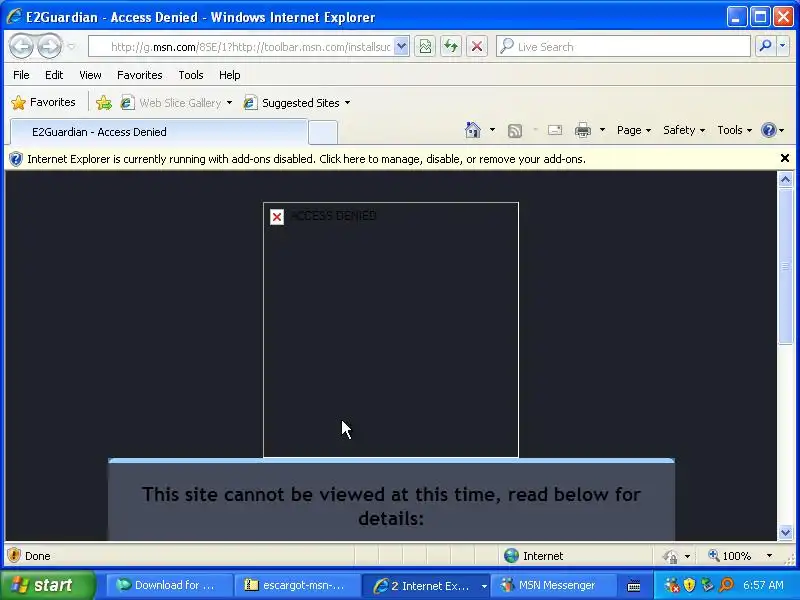The width and height of the screenshot is (800, 600).
Task: Click the vertical scrollbar thumb
Action: coord(785,266)
